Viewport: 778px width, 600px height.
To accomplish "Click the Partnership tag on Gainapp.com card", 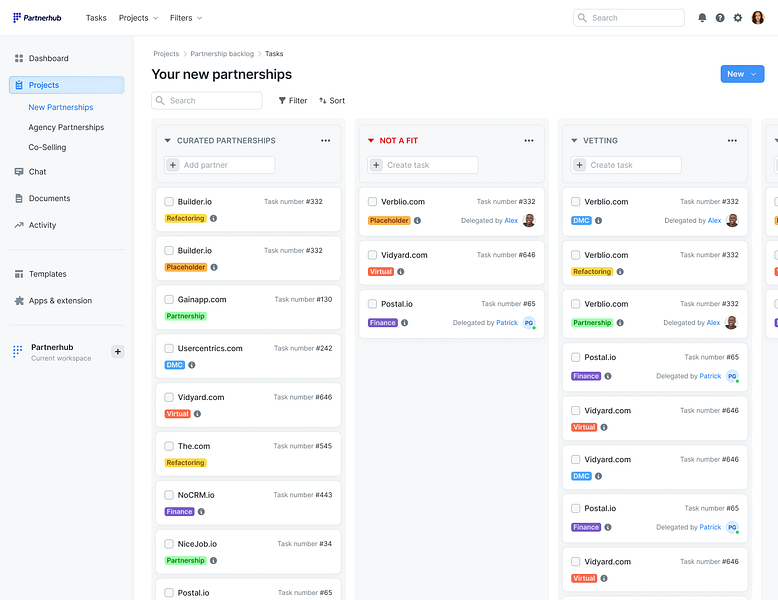I will pos(186,316).
